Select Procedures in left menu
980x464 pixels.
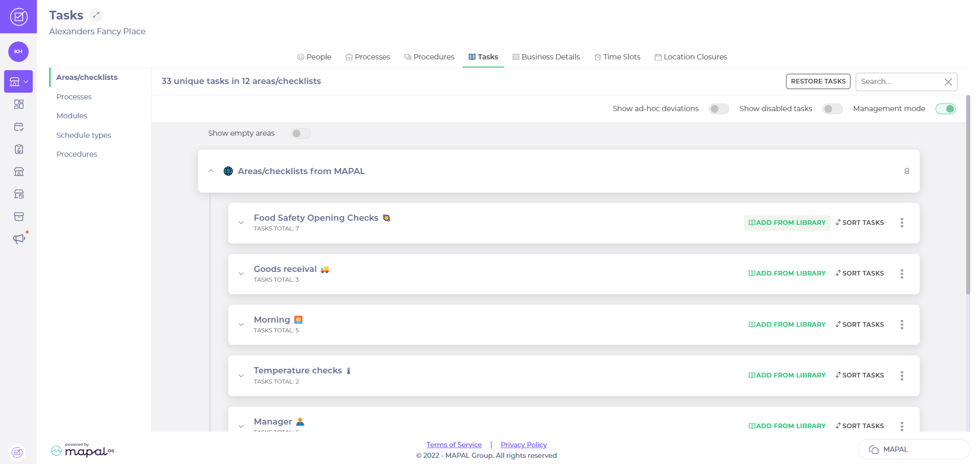pyautogui.click(x=77, y=154)
